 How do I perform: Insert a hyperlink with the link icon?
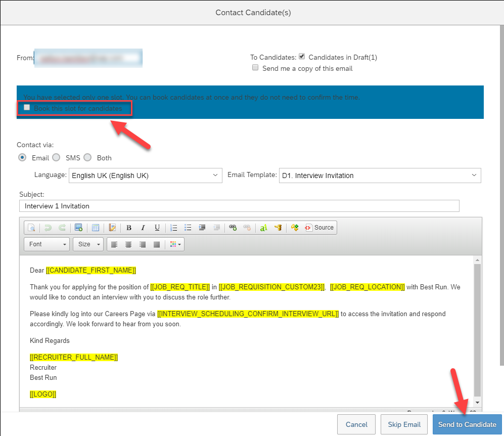click(x=233, y=228)
